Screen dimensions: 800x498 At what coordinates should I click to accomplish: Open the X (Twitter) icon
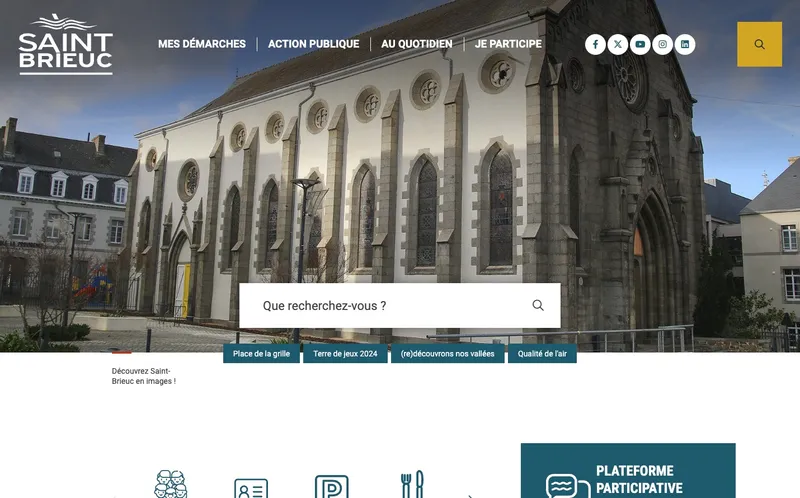click(x=618, y=44)
